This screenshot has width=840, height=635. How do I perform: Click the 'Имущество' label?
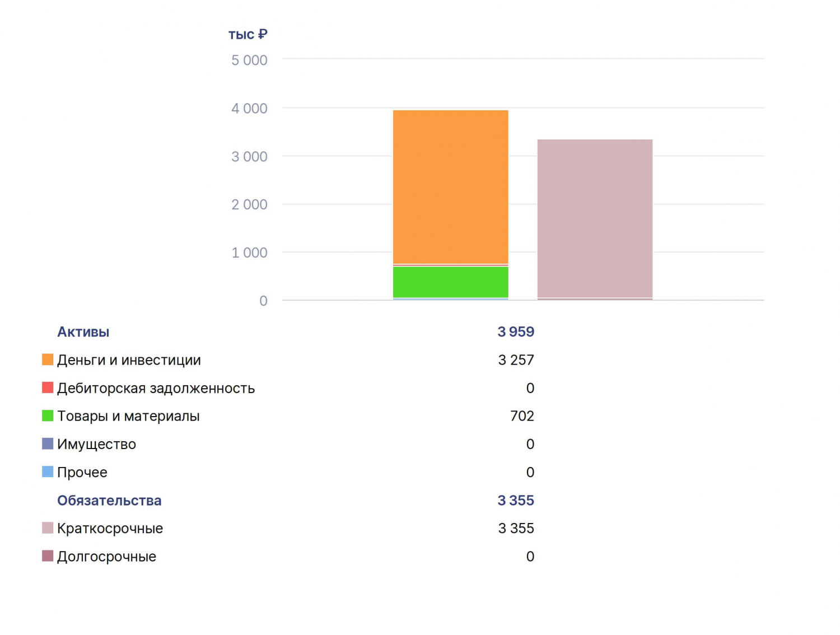pyautogui.click(x=96, y=445)
